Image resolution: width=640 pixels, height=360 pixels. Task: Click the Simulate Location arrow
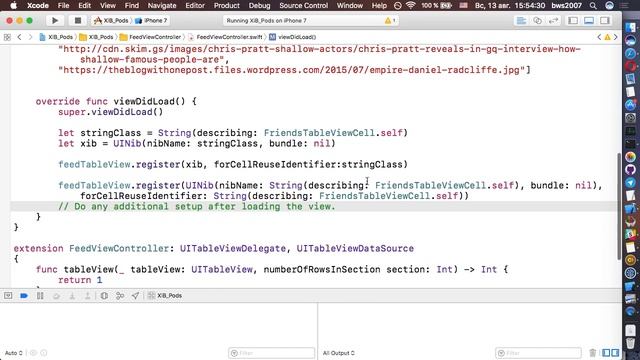point(135,296)
